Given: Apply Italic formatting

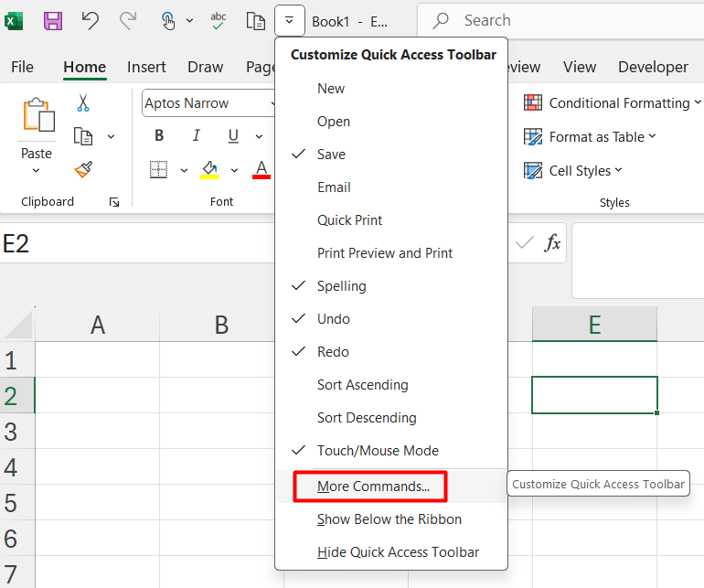Looking at the screenshot, I should click(x=196, y=136).
